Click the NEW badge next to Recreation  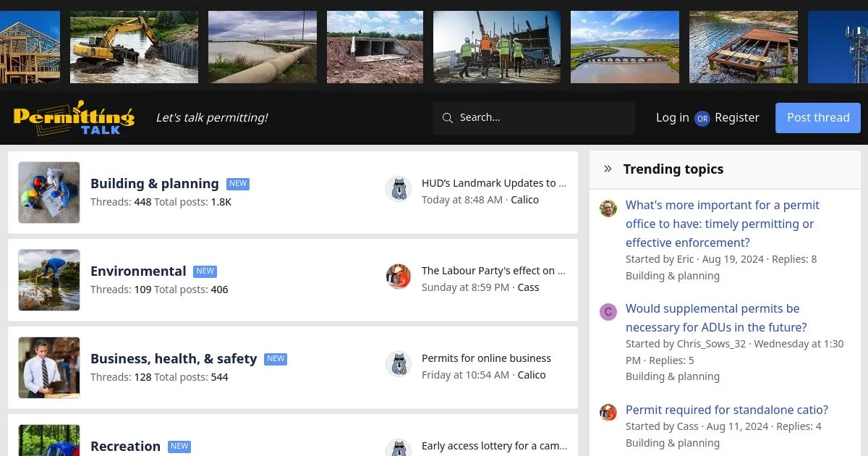179,447
